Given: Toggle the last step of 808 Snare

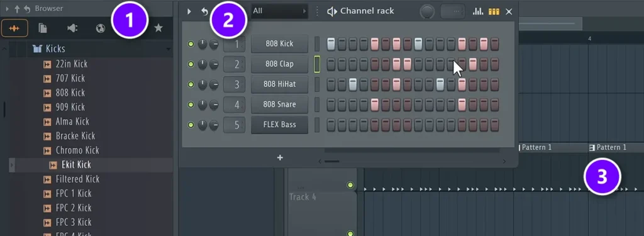Looking at the screenshot, I should click(494, 105).
